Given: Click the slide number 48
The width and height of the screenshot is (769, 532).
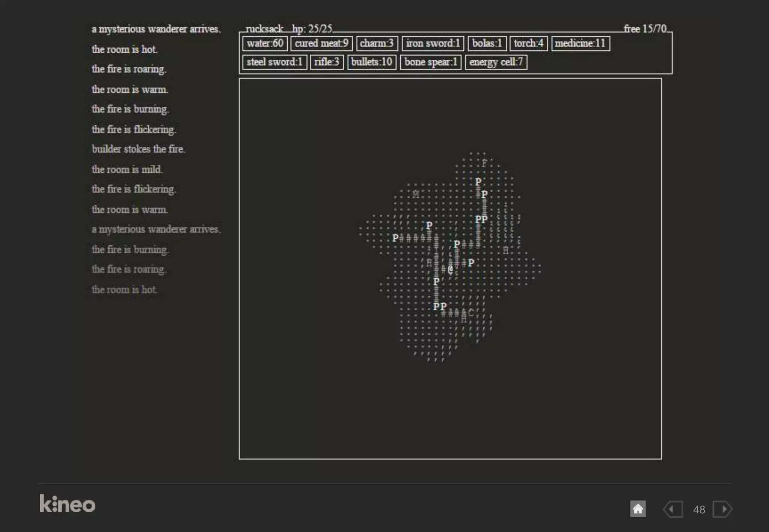Looking at the screenshot, I should click(x=699, y=509).
